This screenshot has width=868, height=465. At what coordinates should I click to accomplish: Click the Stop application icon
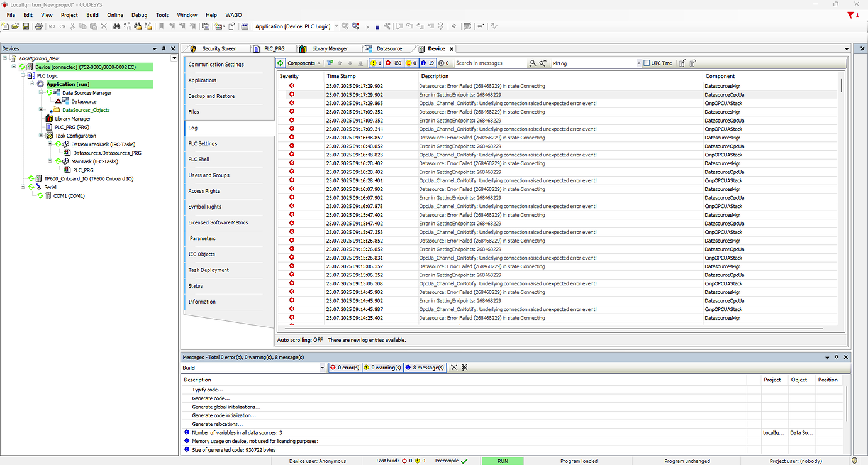[x=377, y=26]
